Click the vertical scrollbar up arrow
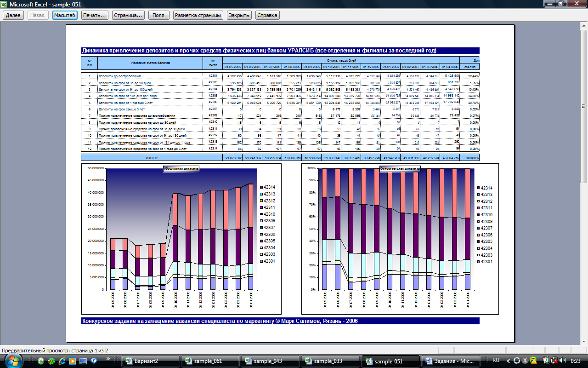The image size is (588, 368). tap(584, 26)
